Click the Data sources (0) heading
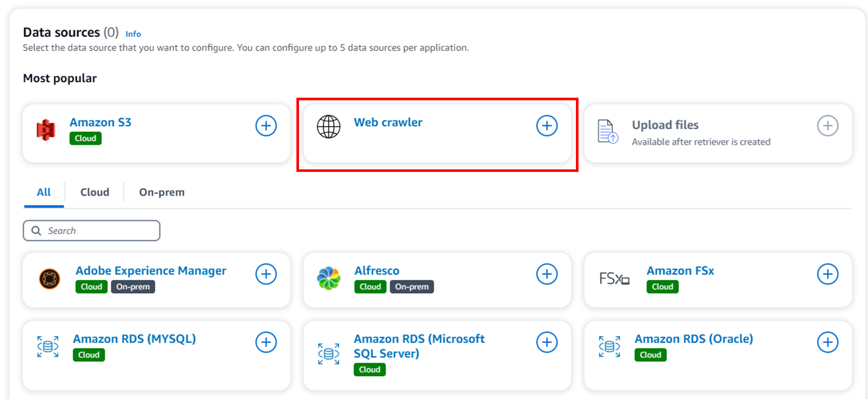The image size is (868, 399). 71,33
